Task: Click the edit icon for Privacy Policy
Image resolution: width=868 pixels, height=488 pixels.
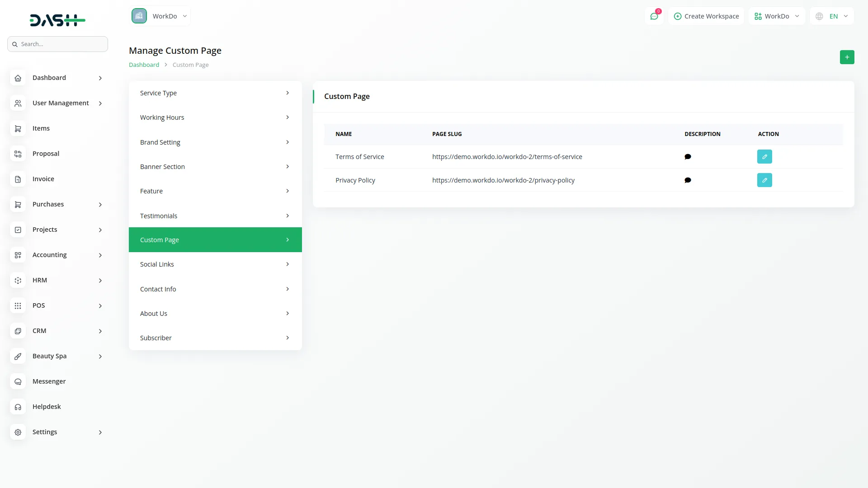Action: click(x=764, y=180)
